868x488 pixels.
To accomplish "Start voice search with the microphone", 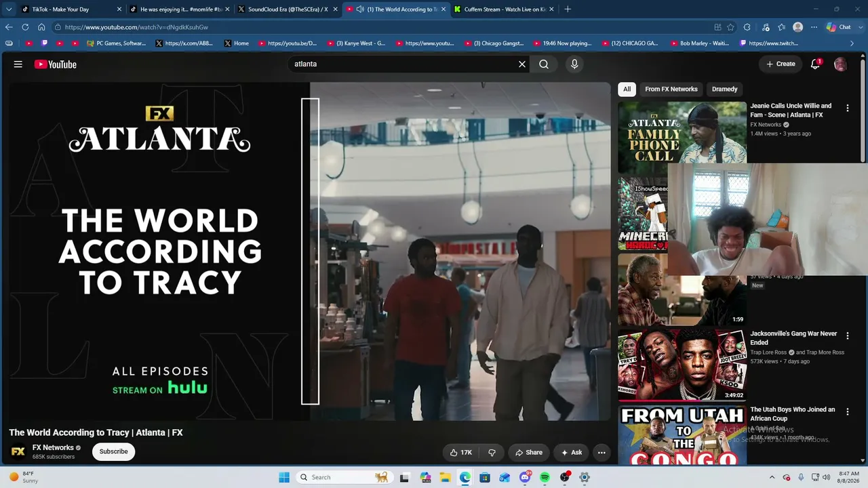I will click(x=574, y=64).
